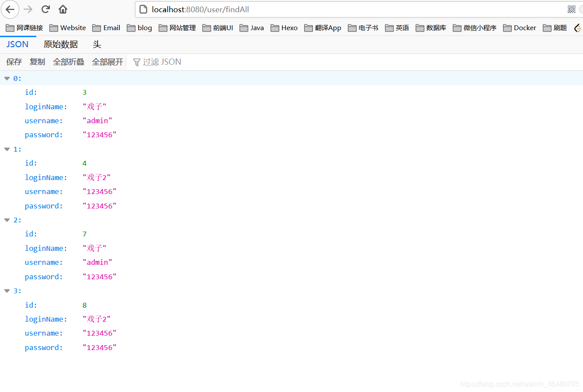Click 全部展开 to expand all
This screenshot has height=392, width=583.
(x=108, y=62)
